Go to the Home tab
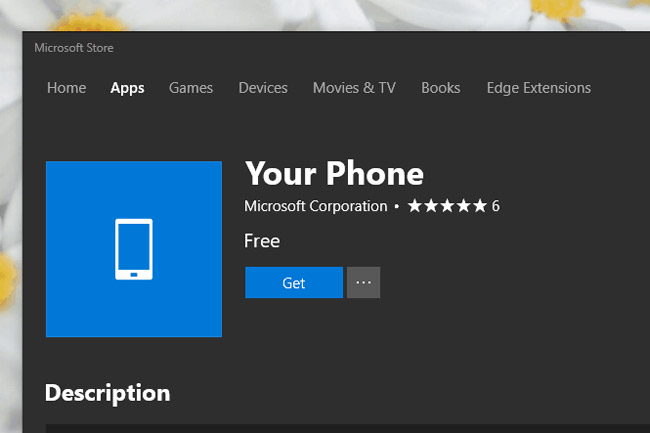 click(66, 88)
